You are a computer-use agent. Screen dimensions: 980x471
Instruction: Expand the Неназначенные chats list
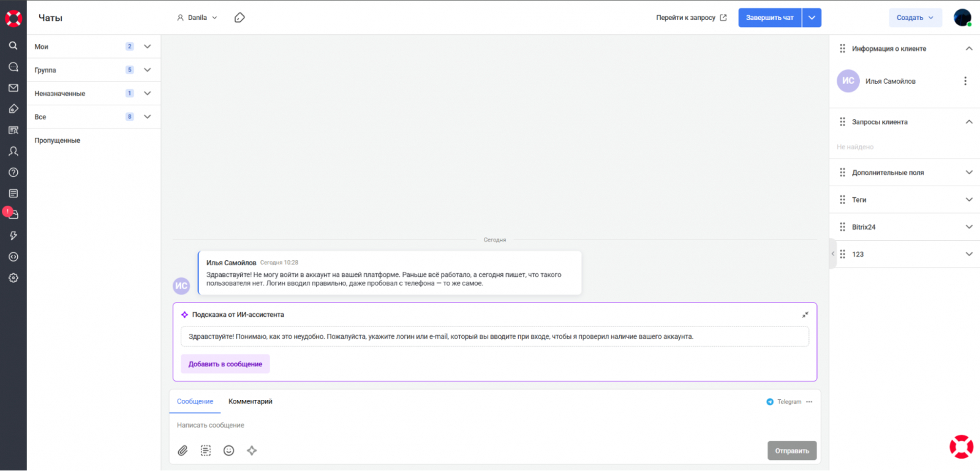[148, 93]
